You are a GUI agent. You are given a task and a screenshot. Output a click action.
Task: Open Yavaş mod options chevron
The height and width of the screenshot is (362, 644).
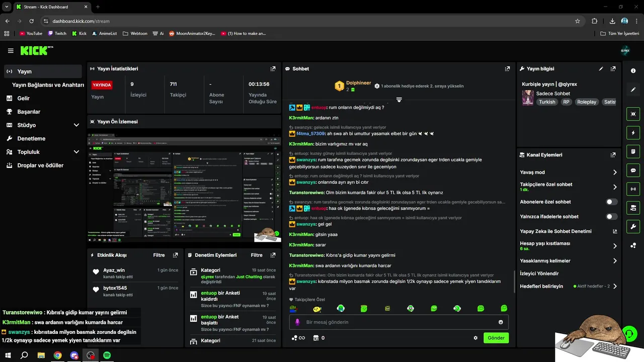tap(615, 172)
